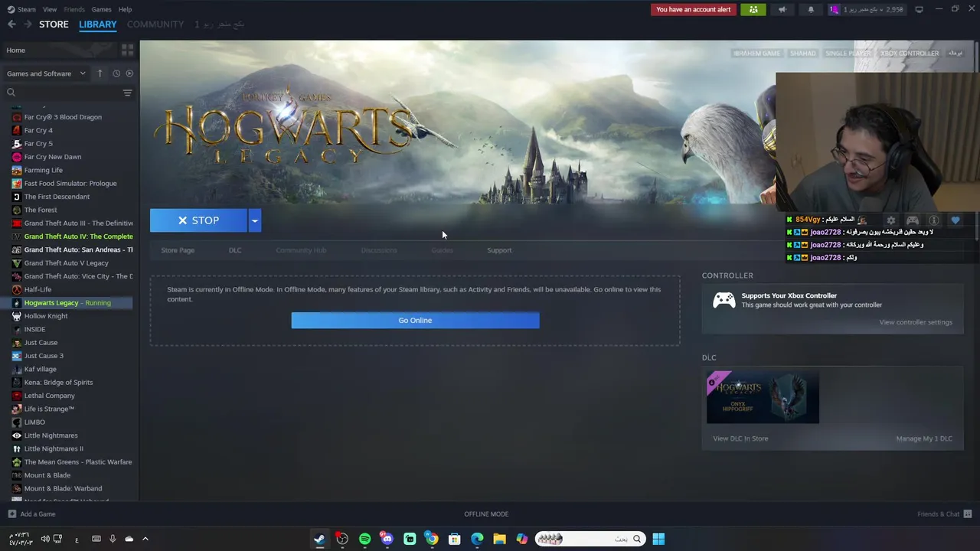Switch to Big Picture mode monitor icon

point(919,9)
